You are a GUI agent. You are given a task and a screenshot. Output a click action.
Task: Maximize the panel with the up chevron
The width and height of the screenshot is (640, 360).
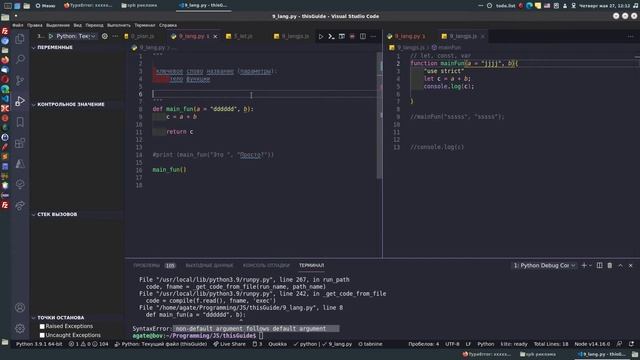coord(620,265)
